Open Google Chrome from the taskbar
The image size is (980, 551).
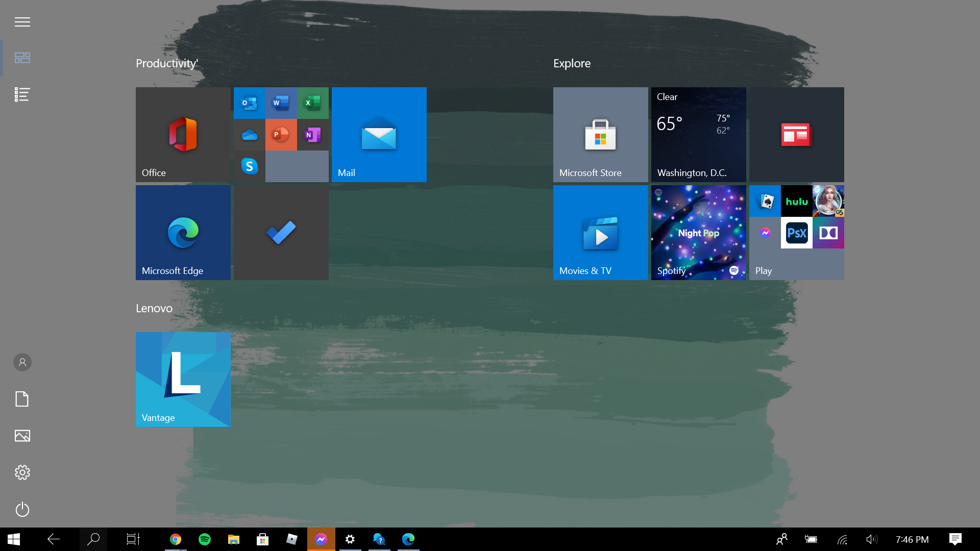[x=176, y=539]
